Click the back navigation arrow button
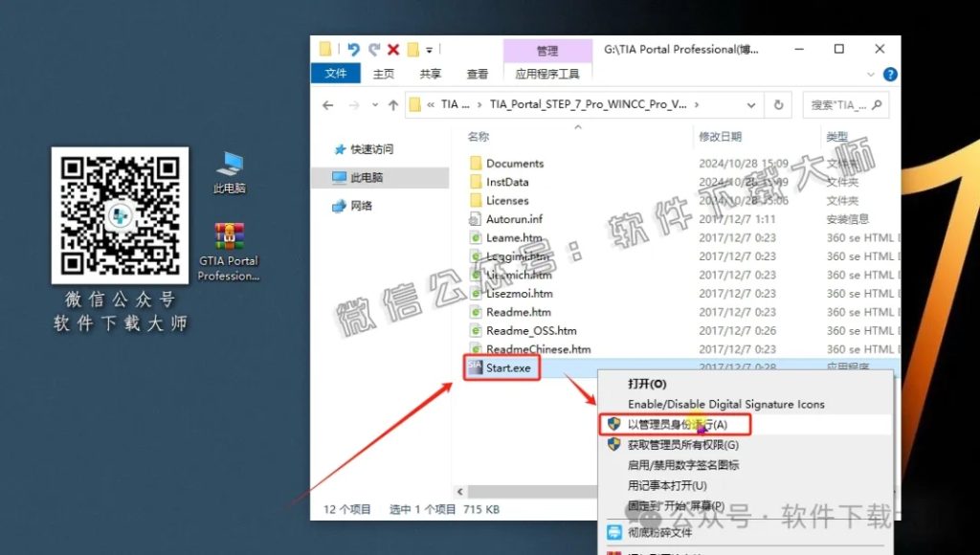The image size is (980, 555). 327,104
